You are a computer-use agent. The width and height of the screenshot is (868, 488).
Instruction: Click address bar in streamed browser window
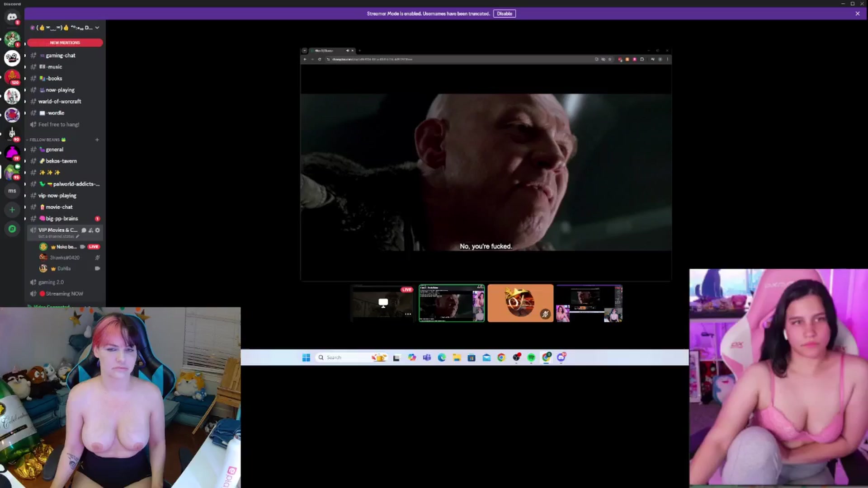pos(459,59)
